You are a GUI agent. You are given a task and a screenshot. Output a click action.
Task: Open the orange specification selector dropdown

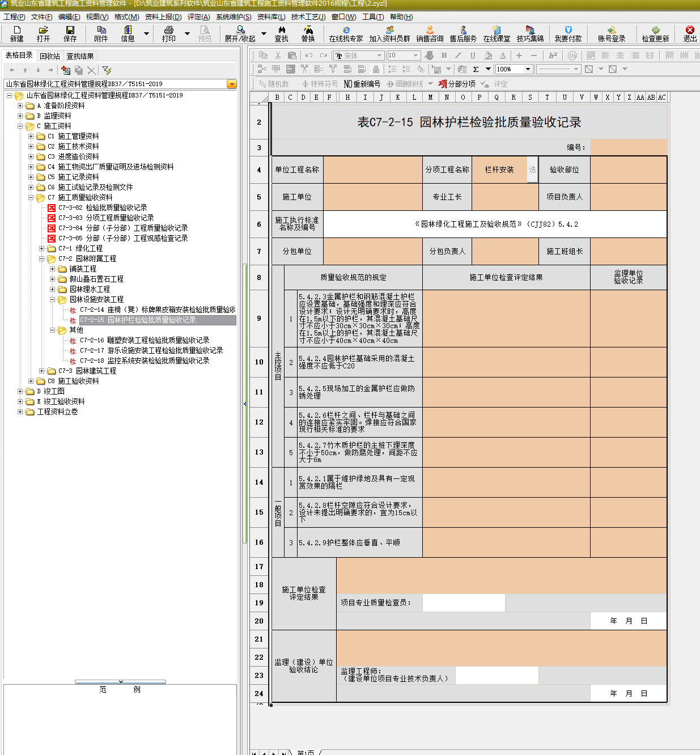(x=231, y=84)
